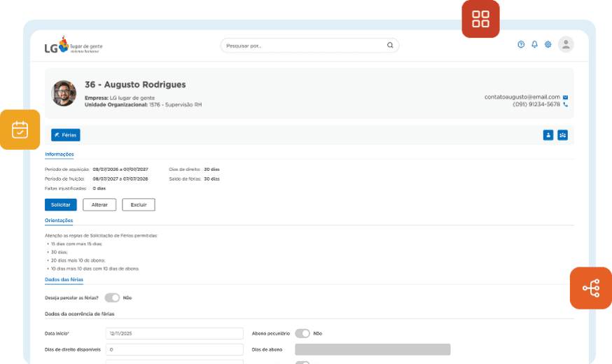Click the 'Solicitar' button
The image size is (612, 364).
(x=61, y=204)
